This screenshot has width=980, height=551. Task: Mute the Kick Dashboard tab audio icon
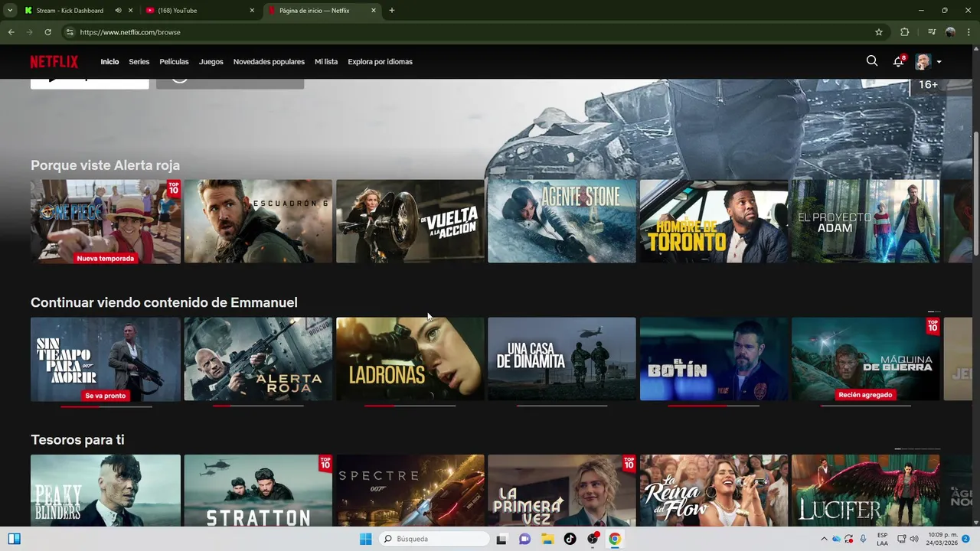click(x=118, y=11)
